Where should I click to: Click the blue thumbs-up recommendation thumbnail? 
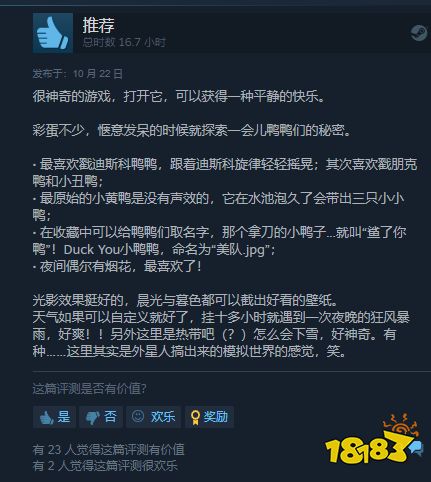pos(53,33)
